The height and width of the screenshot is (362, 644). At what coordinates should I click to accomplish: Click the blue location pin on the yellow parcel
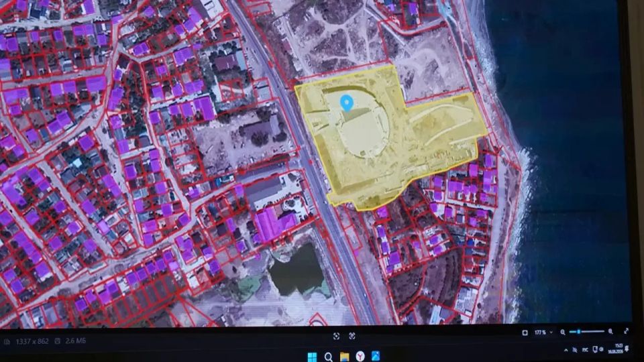347,103
